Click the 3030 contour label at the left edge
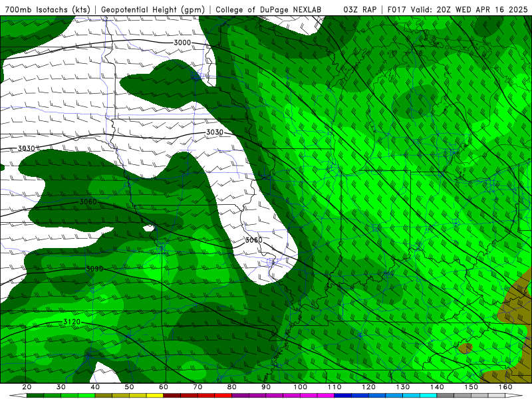 [x=26, y=148]
